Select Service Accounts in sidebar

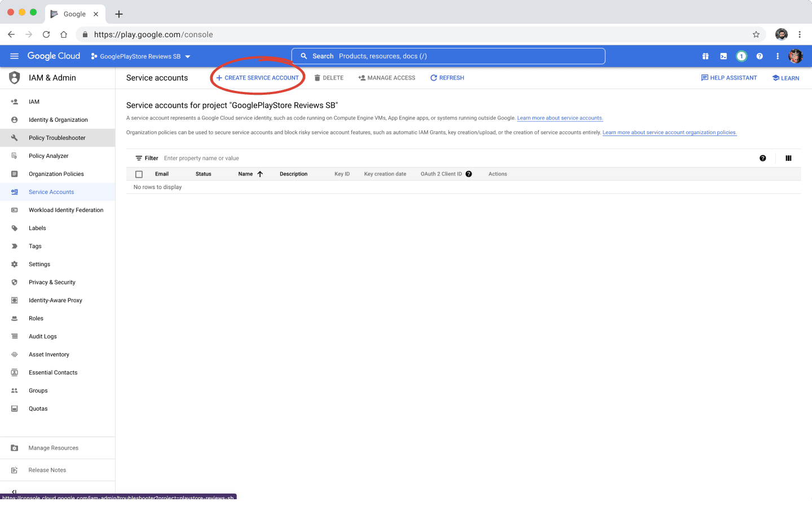click(58, 192)
